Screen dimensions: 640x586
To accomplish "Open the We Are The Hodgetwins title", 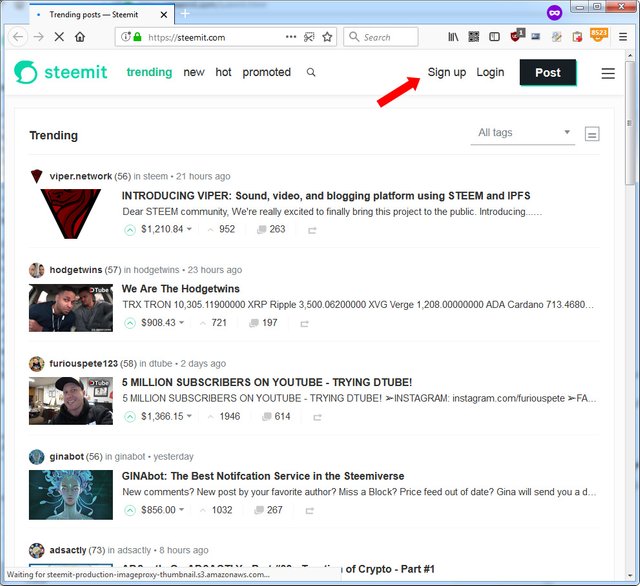I will point(180,289).
